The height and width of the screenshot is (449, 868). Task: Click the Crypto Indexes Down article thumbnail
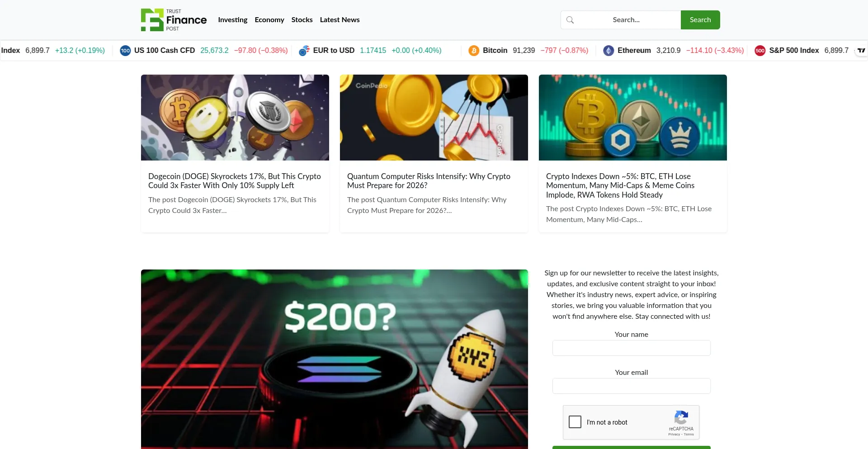[x=633, y=118]
